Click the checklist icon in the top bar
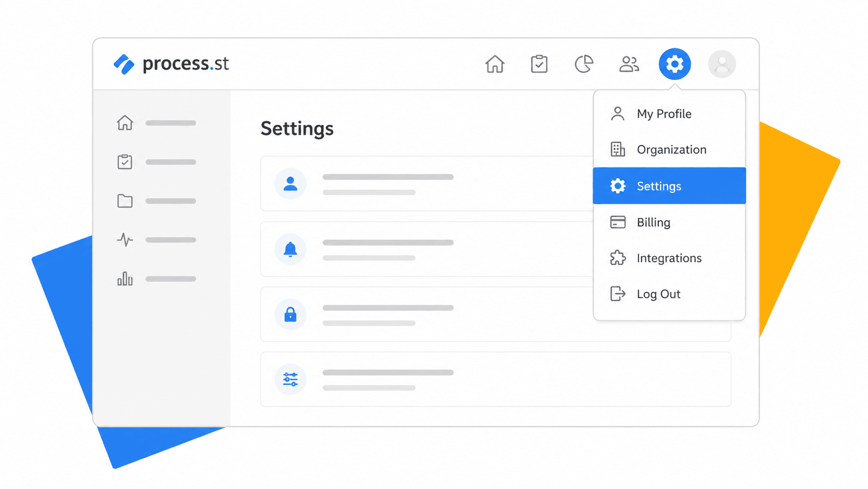The width and height of the screenshot is (868, 489). (539, 63)
